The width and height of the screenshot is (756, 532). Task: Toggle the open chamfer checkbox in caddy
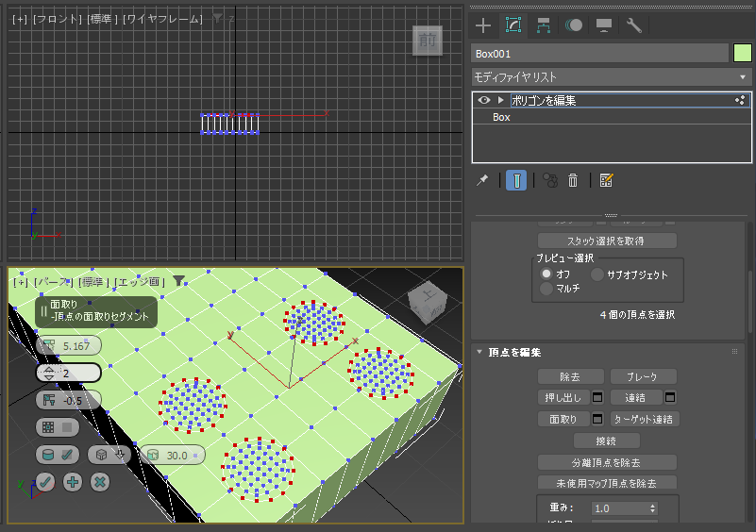click(67, 427)
